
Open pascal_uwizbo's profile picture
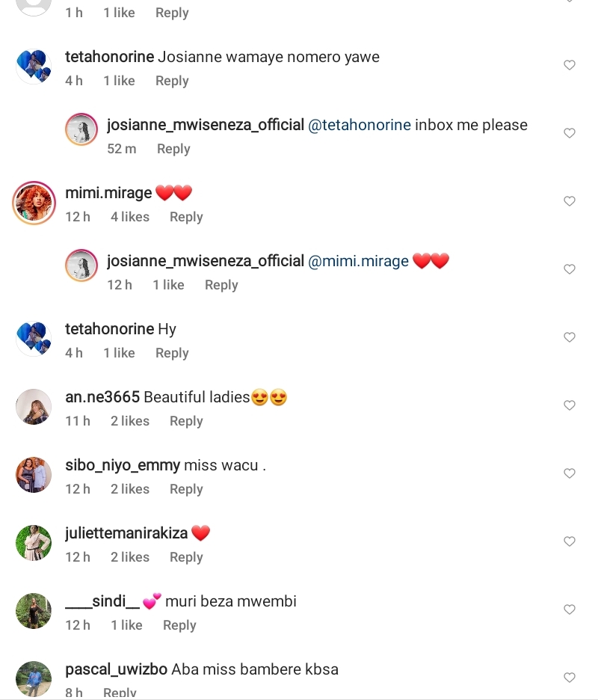34,678
